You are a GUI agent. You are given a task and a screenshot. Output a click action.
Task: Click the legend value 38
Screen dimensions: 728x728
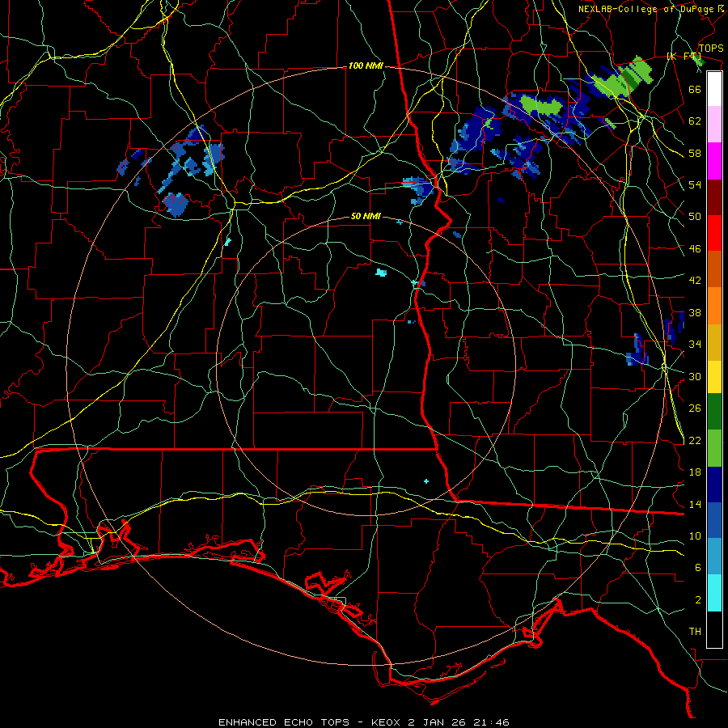[x=695, y=312]
